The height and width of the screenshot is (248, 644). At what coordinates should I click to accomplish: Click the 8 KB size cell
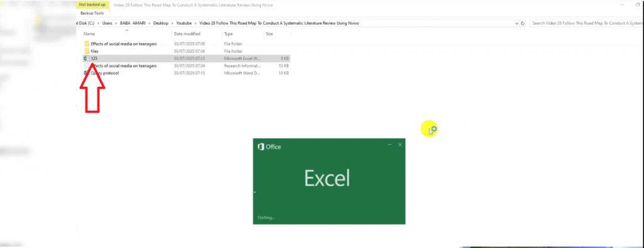[285, 59]
